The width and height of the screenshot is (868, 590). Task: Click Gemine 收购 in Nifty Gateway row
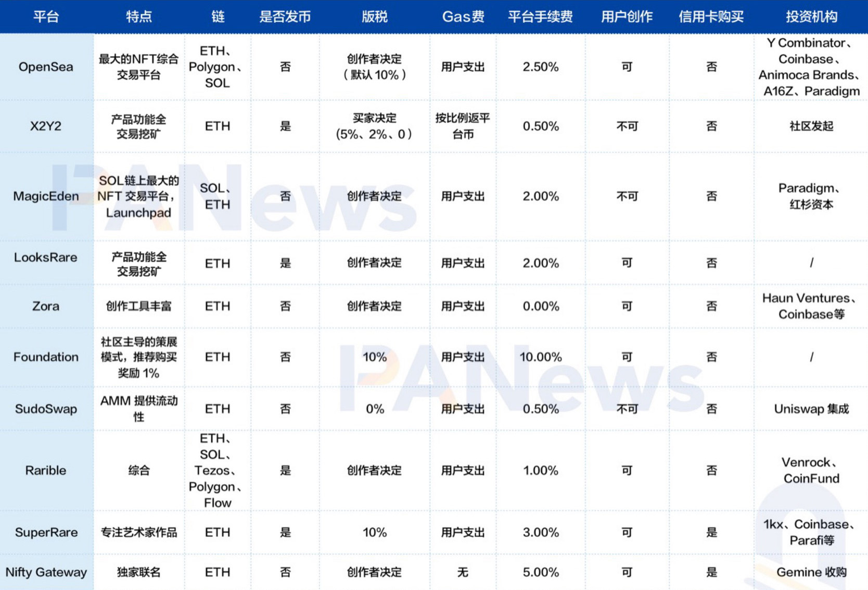pyautogui.click(x=811, y=572)
